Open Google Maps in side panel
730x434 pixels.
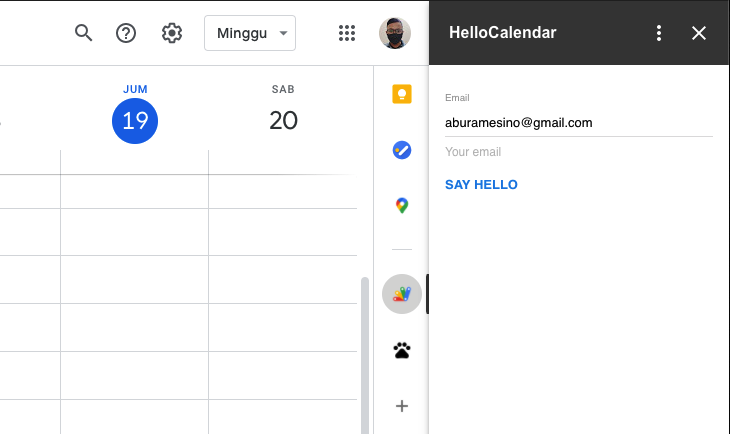click(402, 206)
